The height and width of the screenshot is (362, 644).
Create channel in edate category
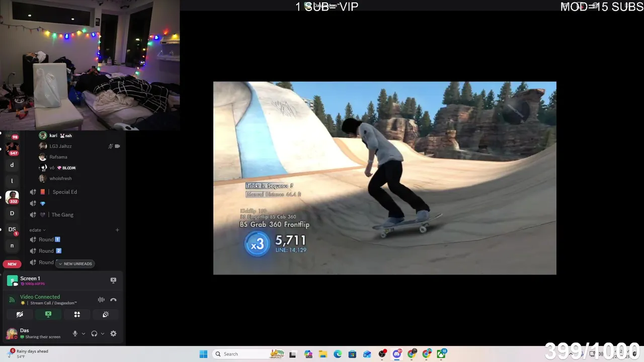point(117,230)
